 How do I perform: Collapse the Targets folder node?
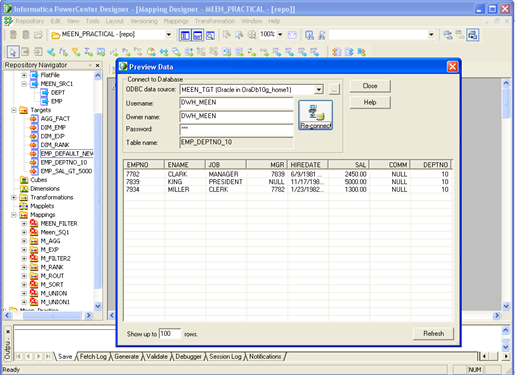(14, 110)
